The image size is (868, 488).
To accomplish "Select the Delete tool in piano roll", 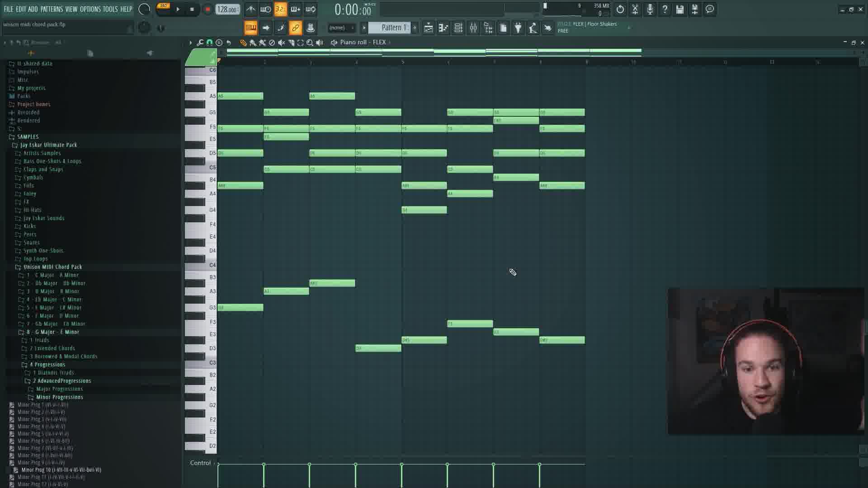I will (x=272, y=42).
